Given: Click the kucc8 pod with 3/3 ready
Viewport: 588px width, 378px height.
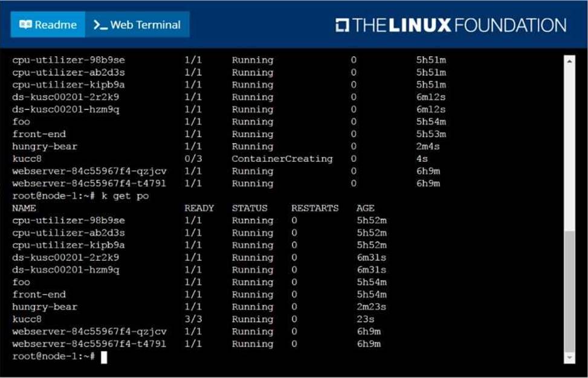Looking at the screenshot, I should (27, 319).
